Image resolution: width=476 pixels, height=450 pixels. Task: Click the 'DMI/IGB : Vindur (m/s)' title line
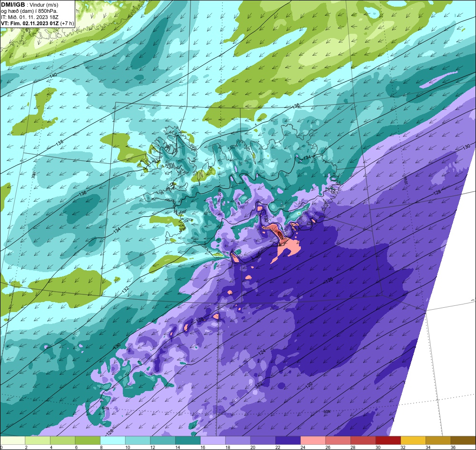point(30,5)
